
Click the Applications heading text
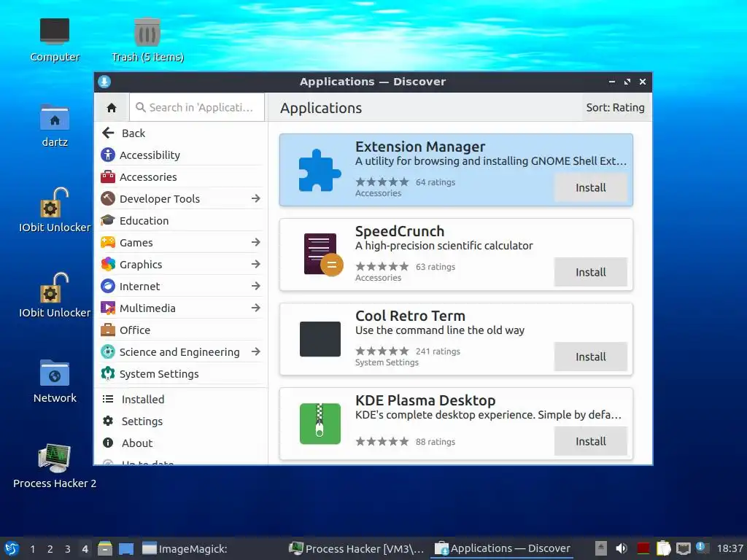[x=321, y=108]
